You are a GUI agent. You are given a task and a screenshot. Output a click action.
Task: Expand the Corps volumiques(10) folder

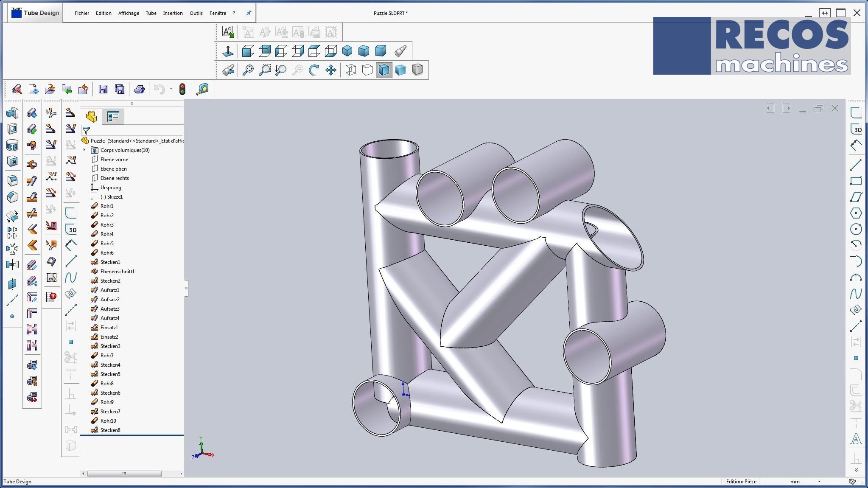[84, 150]
